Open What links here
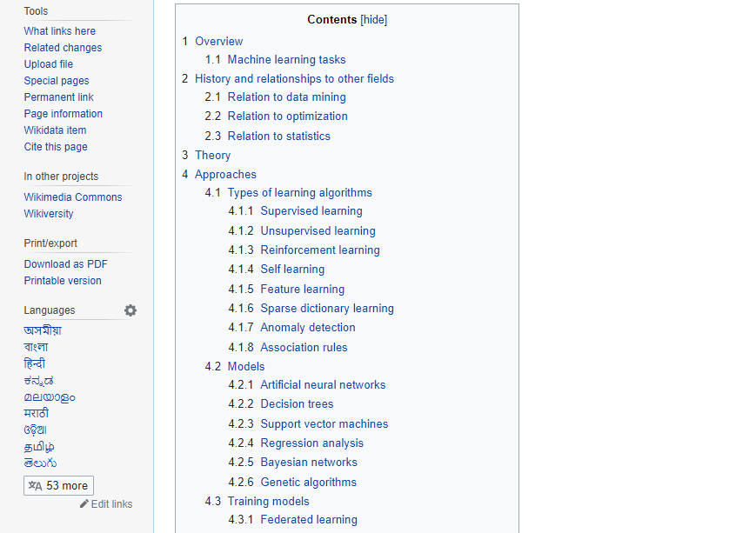 [60, 31]
